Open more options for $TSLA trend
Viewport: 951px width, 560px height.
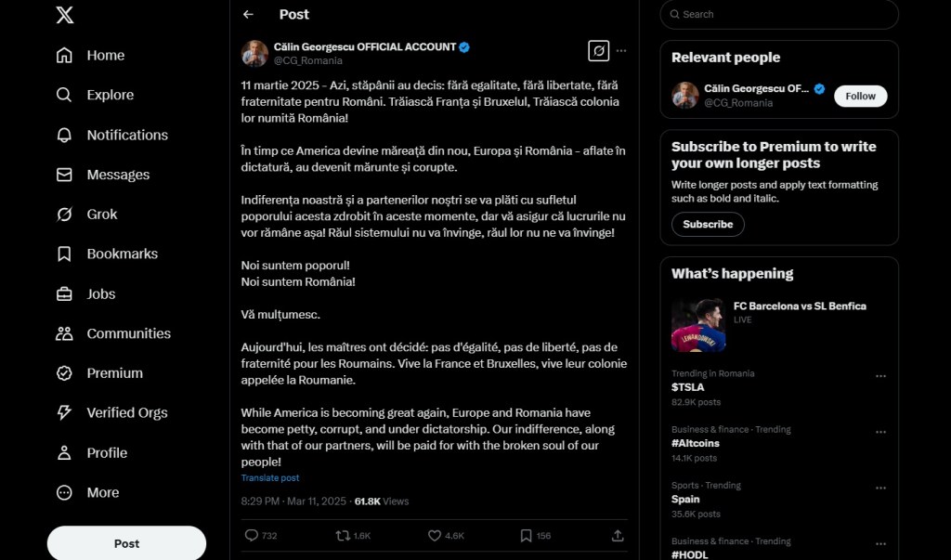coord(880,376)
